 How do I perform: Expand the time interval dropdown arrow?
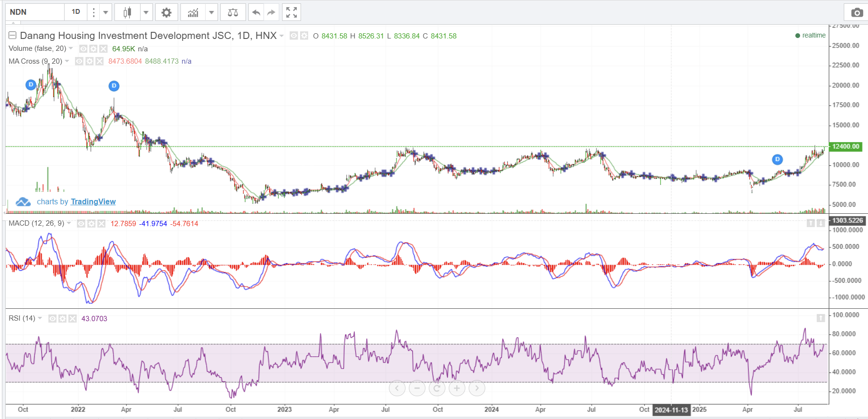pyautogui.click(x=106, y=12)
